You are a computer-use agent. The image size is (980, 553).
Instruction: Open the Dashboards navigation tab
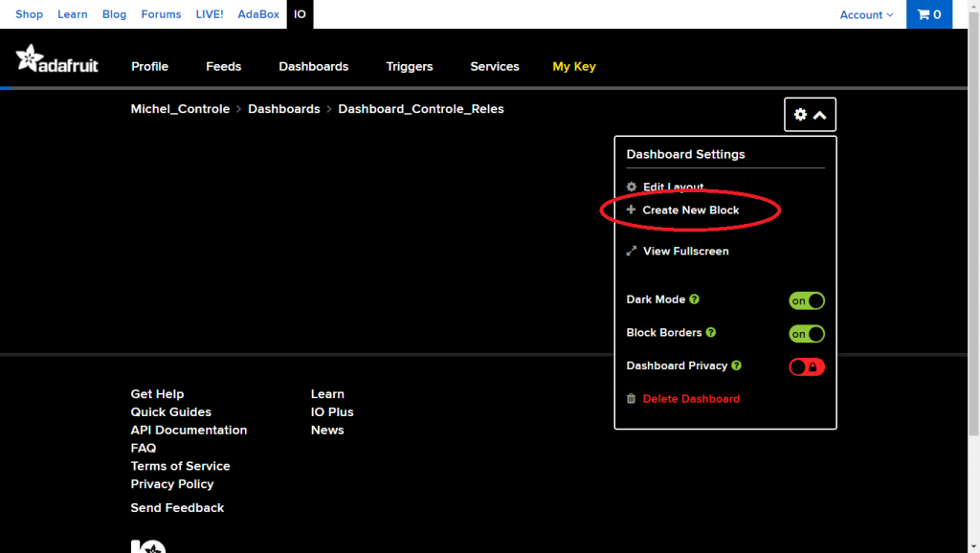(x=314, y=66)
